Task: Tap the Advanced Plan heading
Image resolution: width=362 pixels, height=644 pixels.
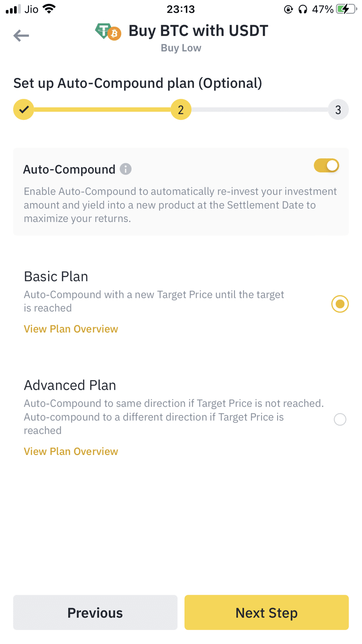Action: (70, 385)
